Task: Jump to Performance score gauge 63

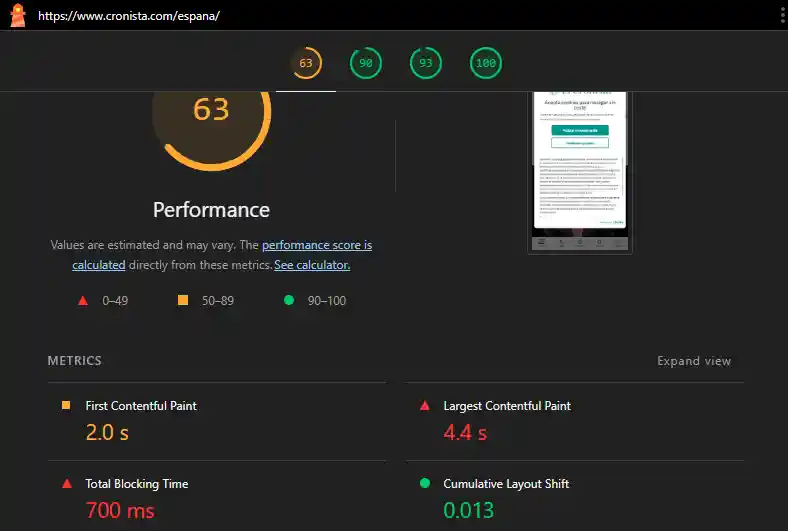Action: (x=306, y=64)
